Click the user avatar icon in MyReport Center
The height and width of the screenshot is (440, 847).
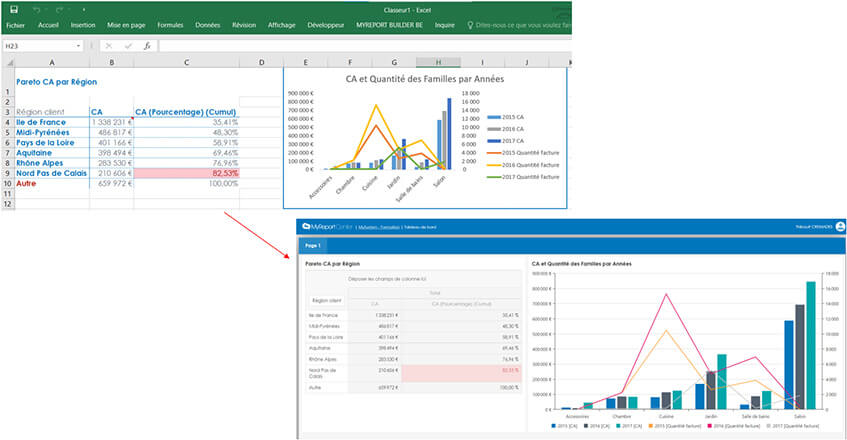(840, 227)
